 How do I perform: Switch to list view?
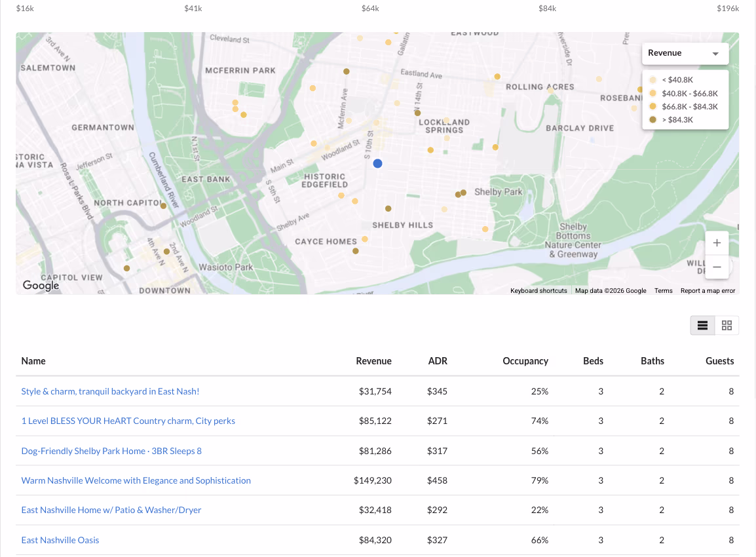coord(702,326)
